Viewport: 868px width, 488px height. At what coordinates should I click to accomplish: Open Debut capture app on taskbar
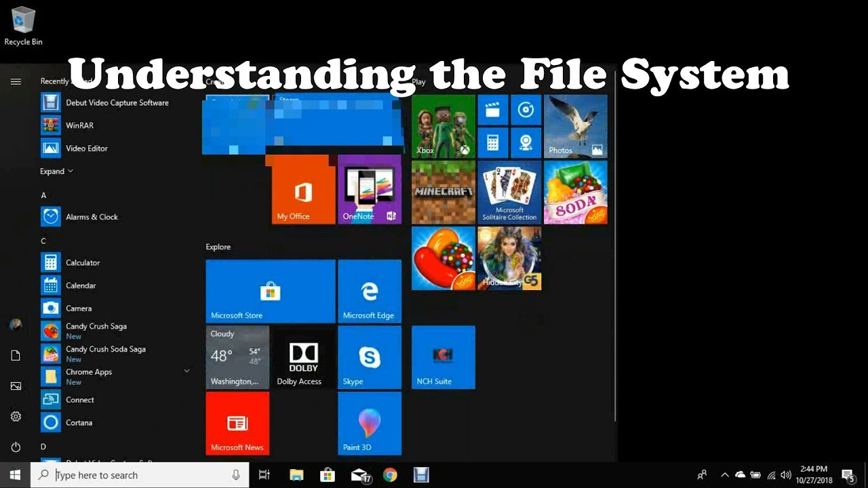421,475
